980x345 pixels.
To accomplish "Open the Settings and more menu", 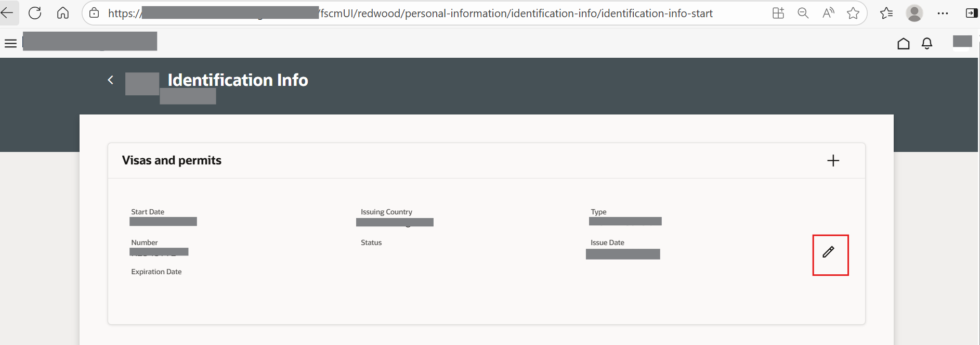I will pyautogui.click(x=944, y=13).
